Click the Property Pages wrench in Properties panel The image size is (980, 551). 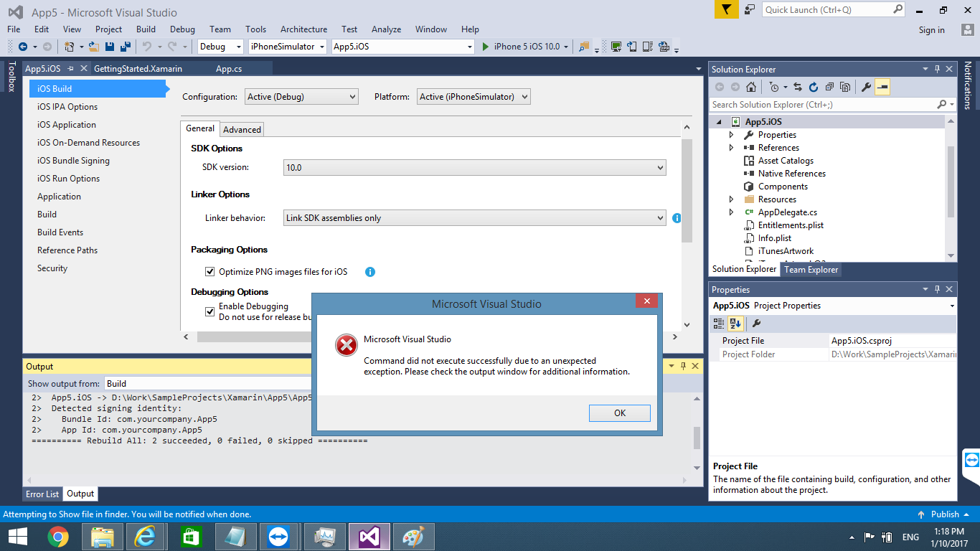[756, 324]
